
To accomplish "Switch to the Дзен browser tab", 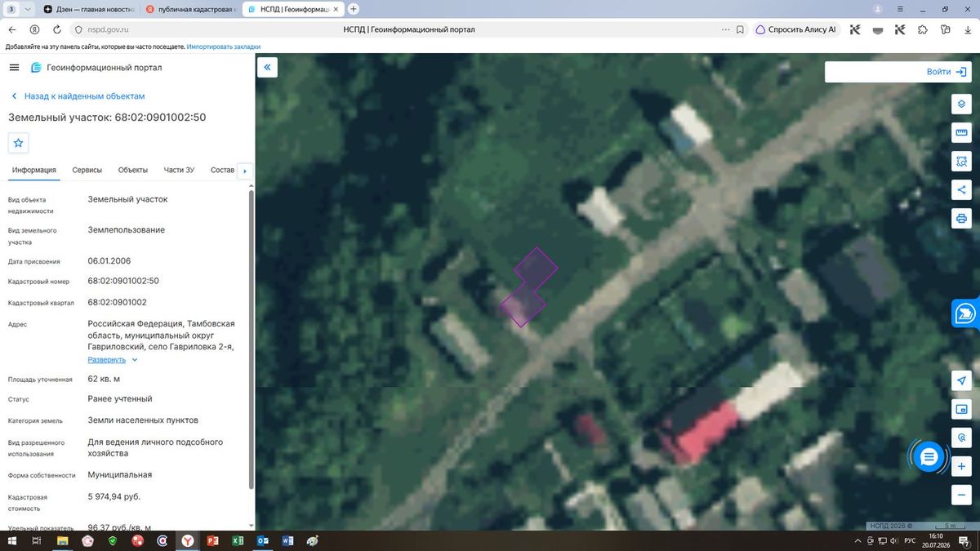I will pos(88,9).
